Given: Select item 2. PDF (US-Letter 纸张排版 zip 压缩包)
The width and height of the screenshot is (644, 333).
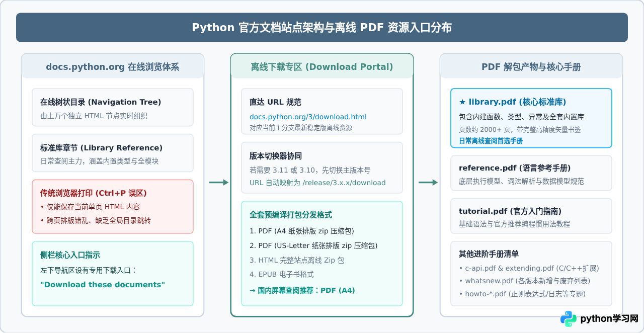Looking at the screenshot, I should click(313, 245).
